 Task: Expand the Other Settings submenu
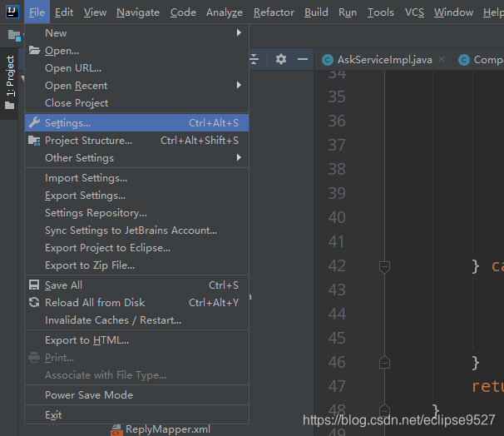click(x=239, y=157)
